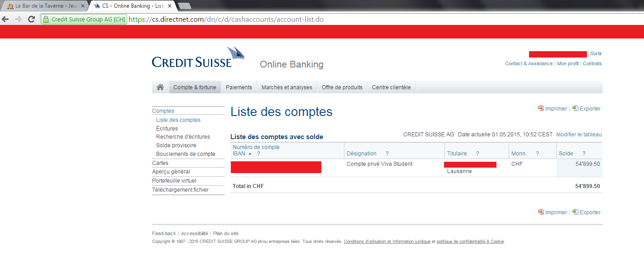Screen dimensions: 644x256
Task: Click the top Imprimer link text
Action: (556, 109)
